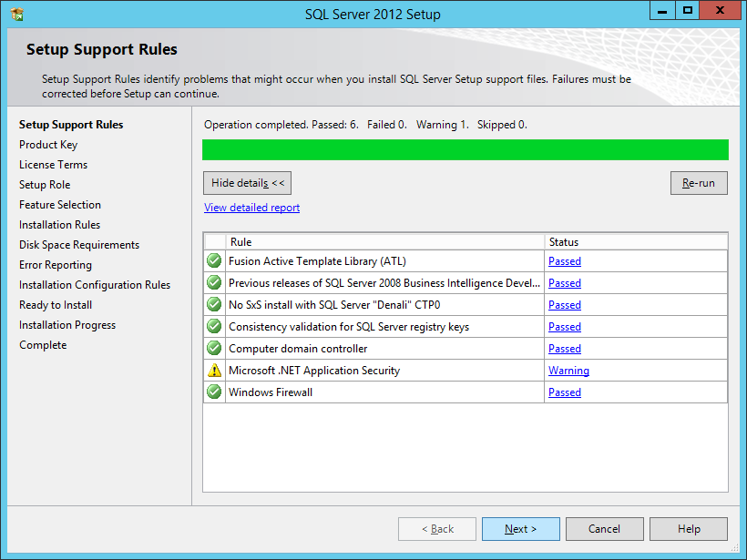The width and height of the screenshot is (747, 560).
Task: Click the green check beside No SxS install rule
Action: (x=213, y=304)
